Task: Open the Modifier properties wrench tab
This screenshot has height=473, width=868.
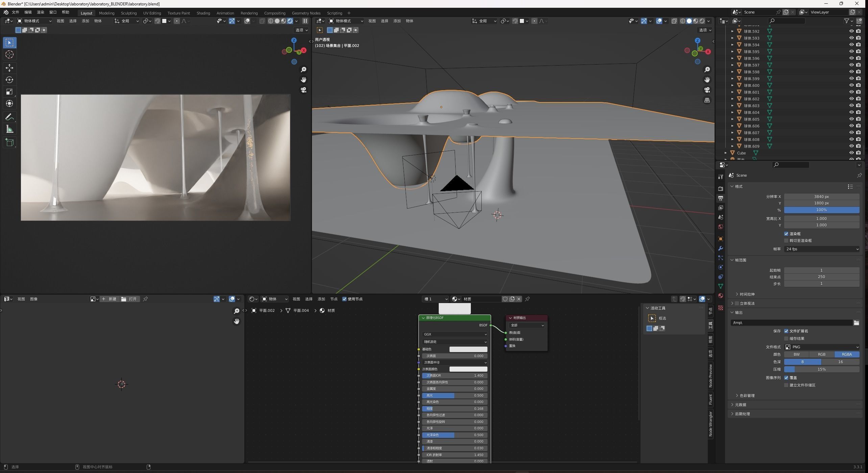Action: 721,248
